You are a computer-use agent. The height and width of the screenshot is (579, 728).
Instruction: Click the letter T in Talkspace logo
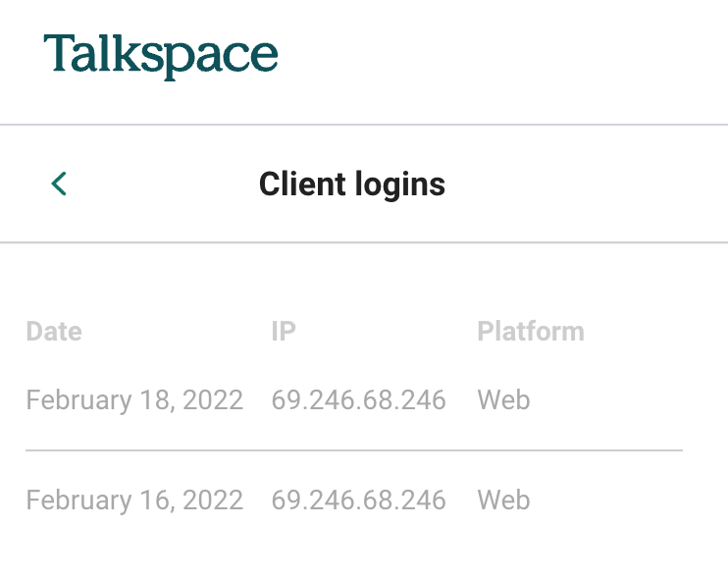pos(60,52)
